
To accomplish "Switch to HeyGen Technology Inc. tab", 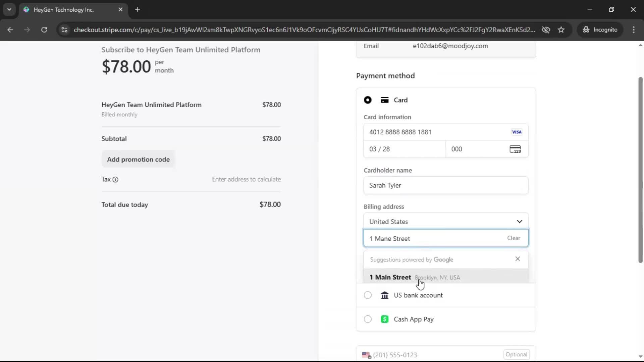I will click(64, 10).
